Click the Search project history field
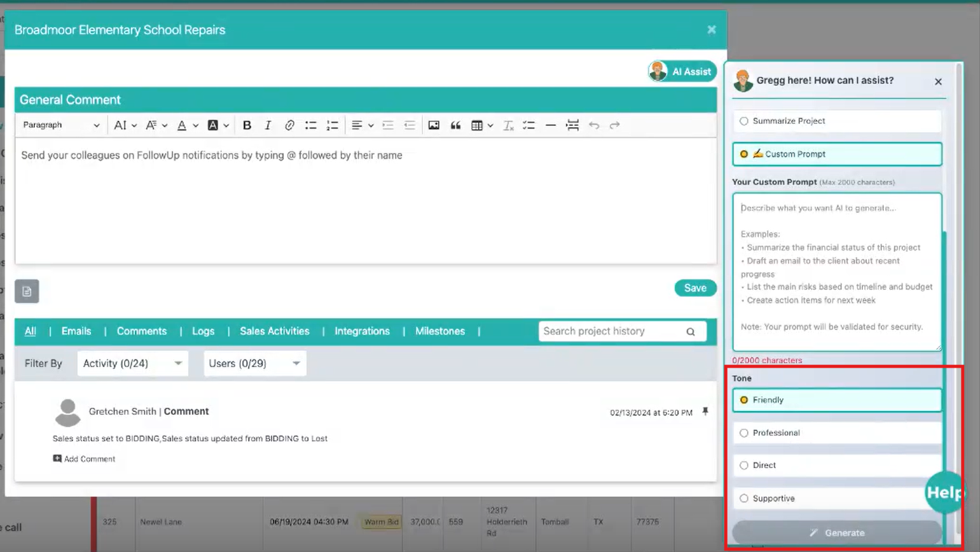This screenshot has height=552, width=980. 612,331
